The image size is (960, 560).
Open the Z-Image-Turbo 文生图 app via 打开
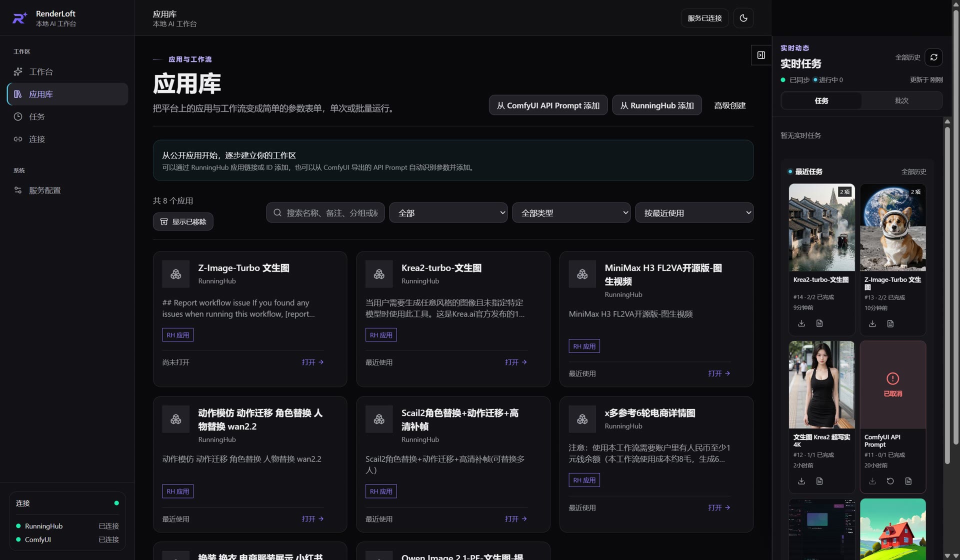point(312,362)
